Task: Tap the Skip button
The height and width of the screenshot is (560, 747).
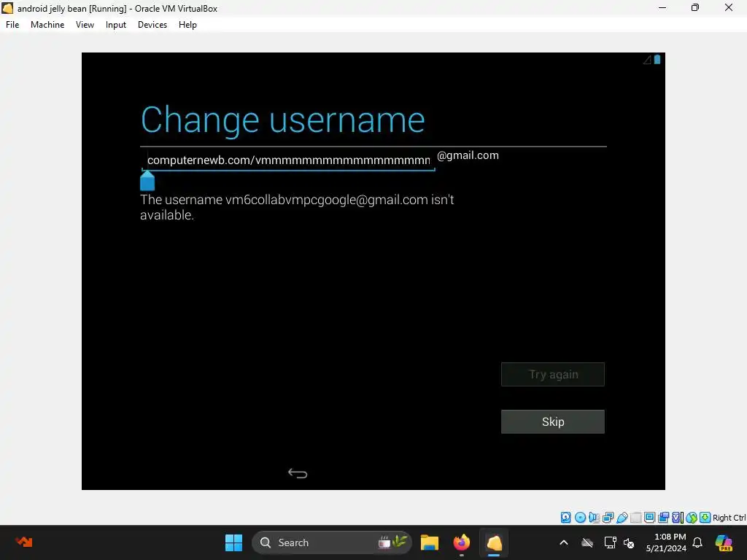Action: 553,421
